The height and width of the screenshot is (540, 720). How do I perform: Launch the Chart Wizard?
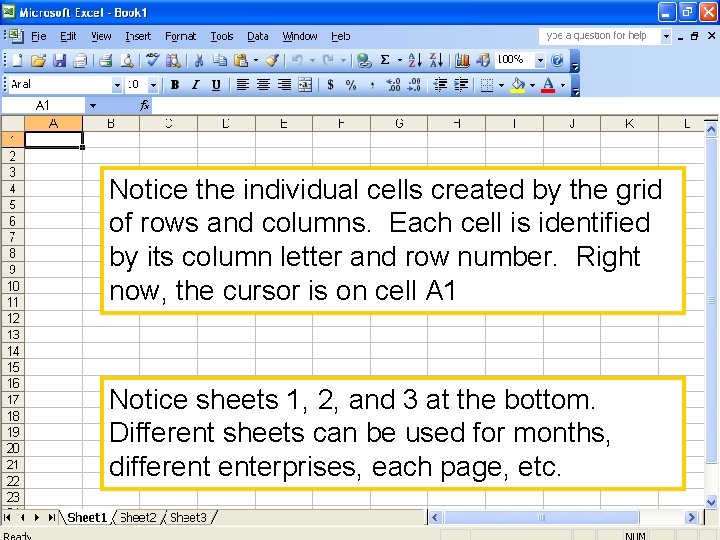(x=462, y=60)
